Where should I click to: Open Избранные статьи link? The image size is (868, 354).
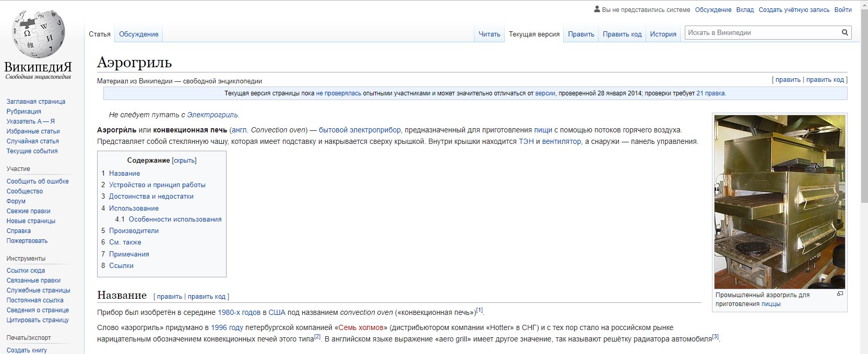click(x=33, y=131)
